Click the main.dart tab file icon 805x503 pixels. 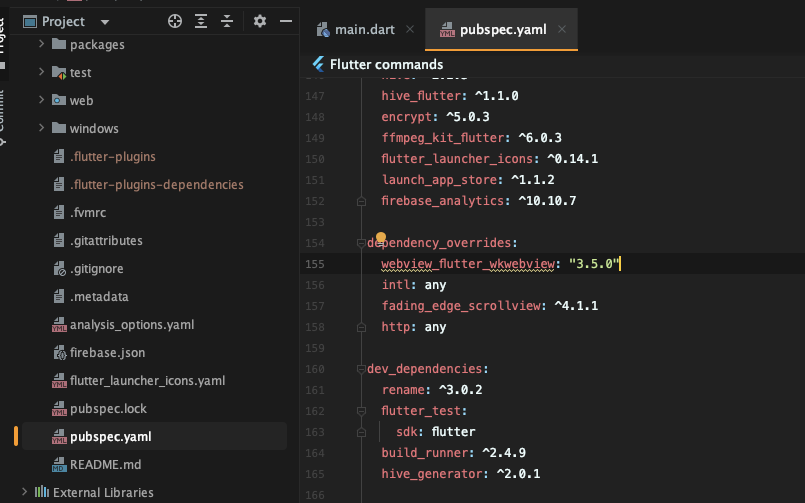coord(323,30)
